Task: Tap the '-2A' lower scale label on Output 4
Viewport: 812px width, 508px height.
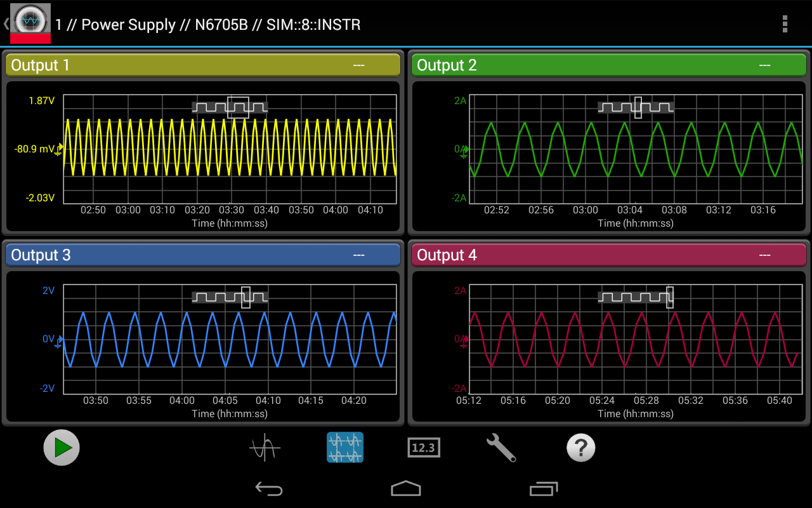Action: 459,389
